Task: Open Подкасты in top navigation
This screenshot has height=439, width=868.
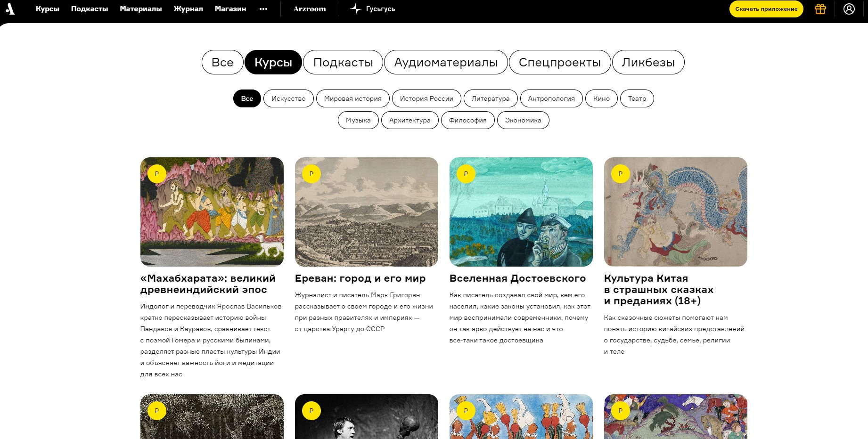Action: click(x=90, y=9)
